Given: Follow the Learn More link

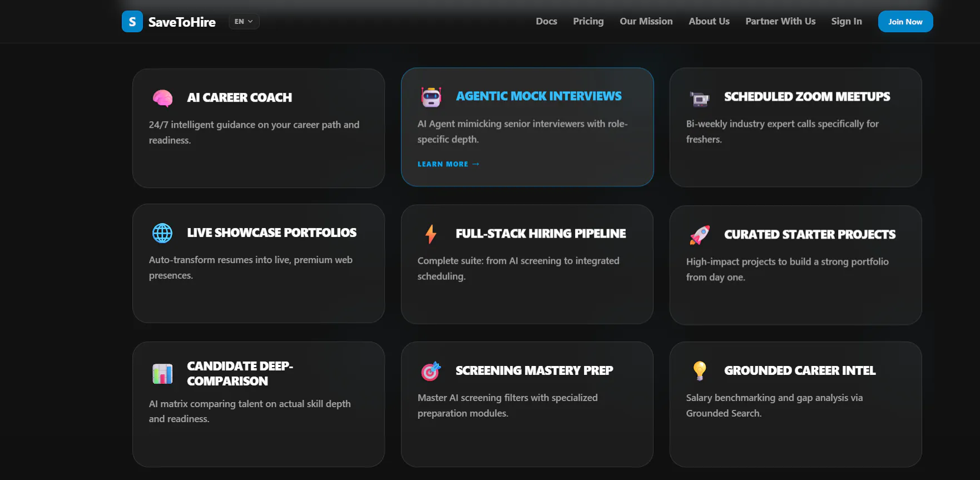Looking at the screenshot, I should point(448,164).
